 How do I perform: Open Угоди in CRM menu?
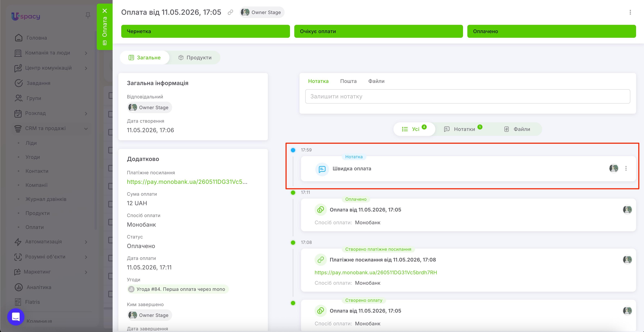tap(33, 157)
